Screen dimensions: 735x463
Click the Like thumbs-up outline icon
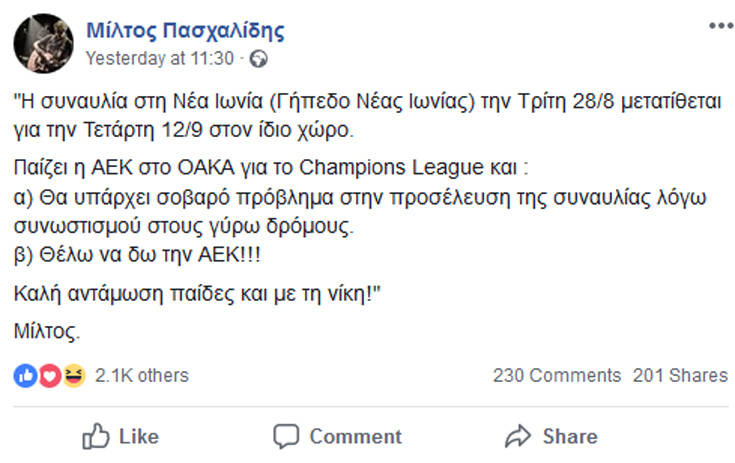pyautogui.click(x=96, y=436)
